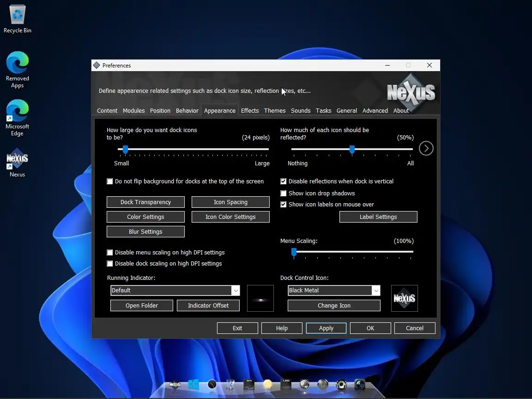Viewport: 532px width, 399px height.
Task: Launch the Microsoft Edge desktop shortcut
Action: (17, 118)
